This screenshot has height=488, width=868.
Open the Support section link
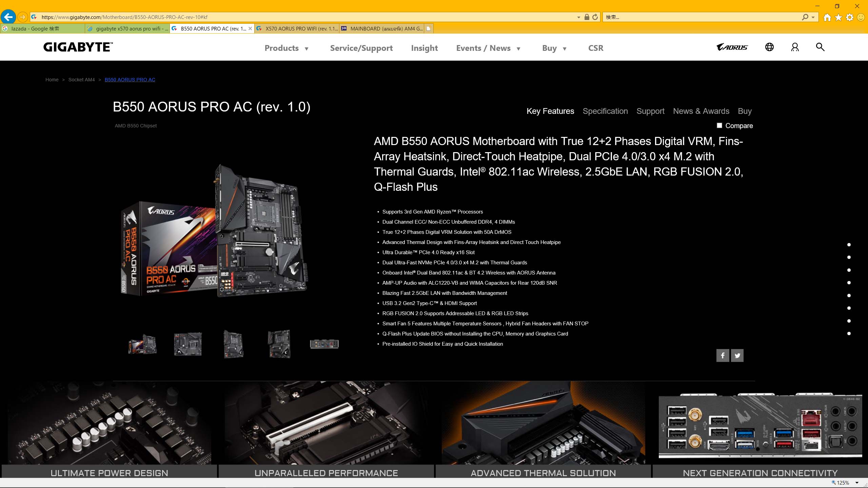click(650, 111)
